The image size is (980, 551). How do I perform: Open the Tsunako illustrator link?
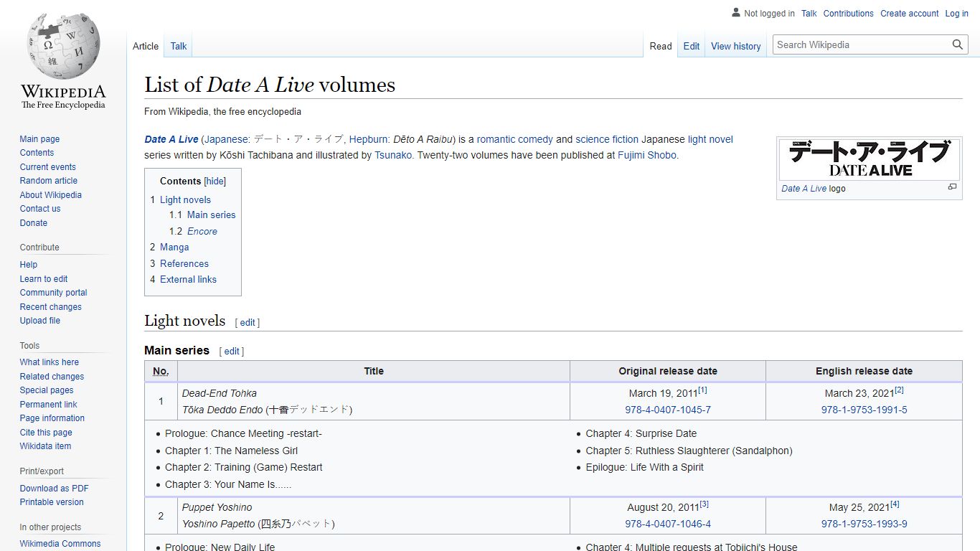(x=393, y=155)
